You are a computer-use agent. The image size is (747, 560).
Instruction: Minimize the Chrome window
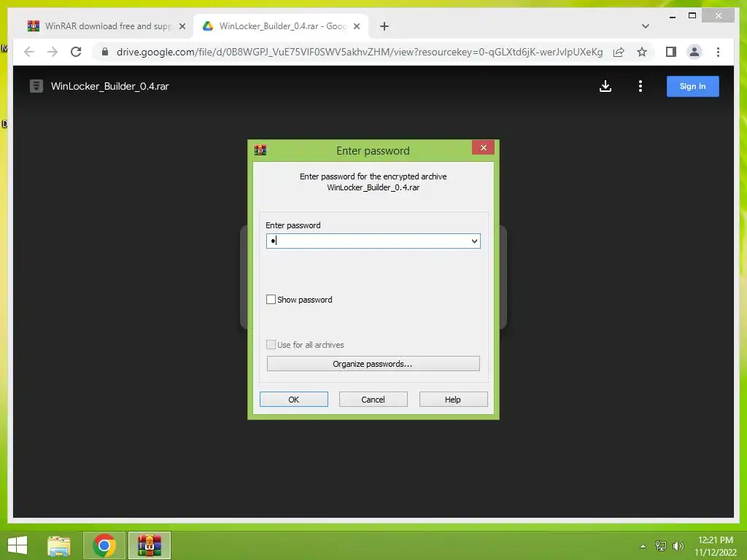click(x=672, y=16)
